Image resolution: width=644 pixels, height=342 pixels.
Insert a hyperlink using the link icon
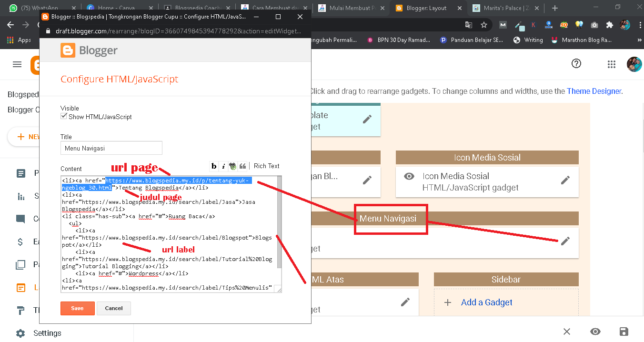232,166
